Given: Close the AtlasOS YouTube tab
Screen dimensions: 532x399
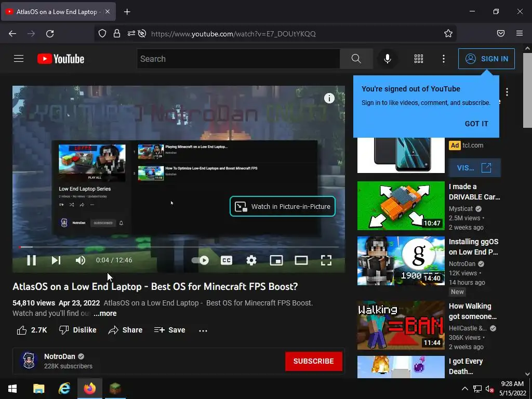Looking at the screenshot, I should coord(108,11).
